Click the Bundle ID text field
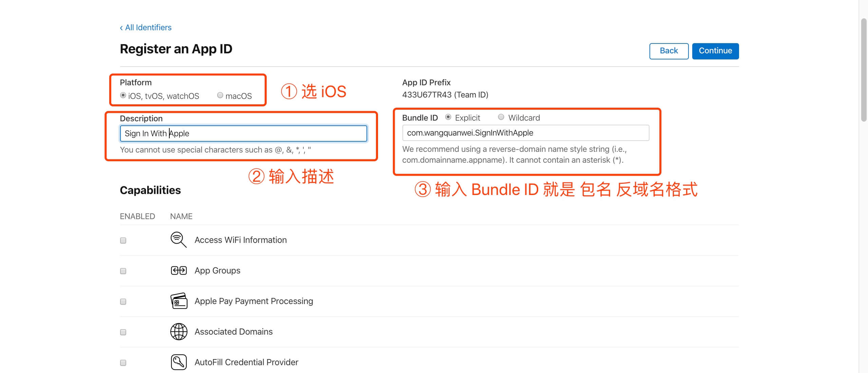This screenshot has width=868, height=373. pyautogui.click(x=525, y=133)
